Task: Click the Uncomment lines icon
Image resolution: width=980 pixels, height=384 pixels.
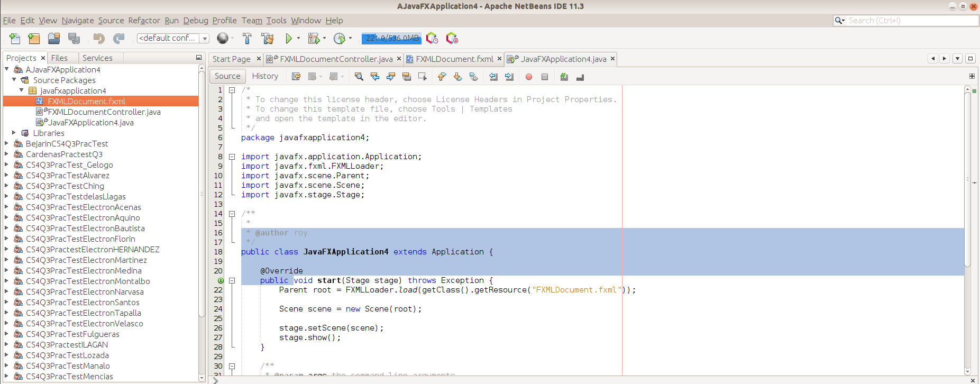Action: click(580, 77)
